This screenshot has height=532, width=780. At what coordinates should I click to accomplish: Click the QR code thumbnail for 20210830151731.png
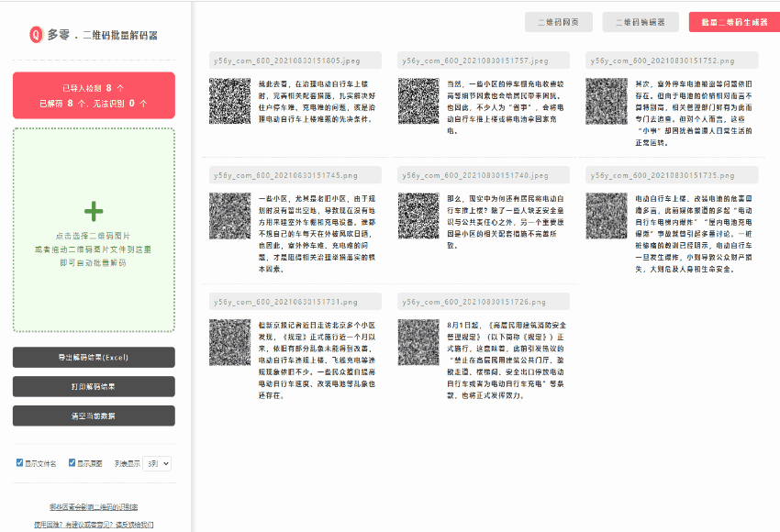click(x=229, y=342)
